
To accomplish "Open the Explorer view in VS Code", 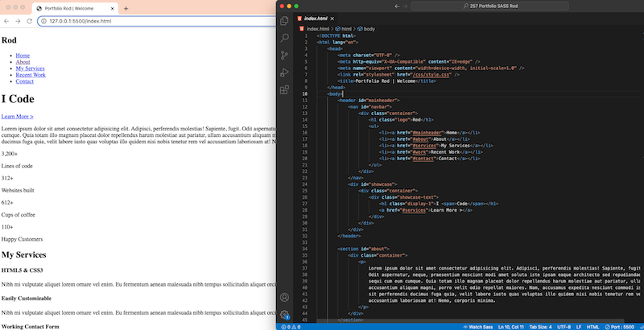I will 284,21.
